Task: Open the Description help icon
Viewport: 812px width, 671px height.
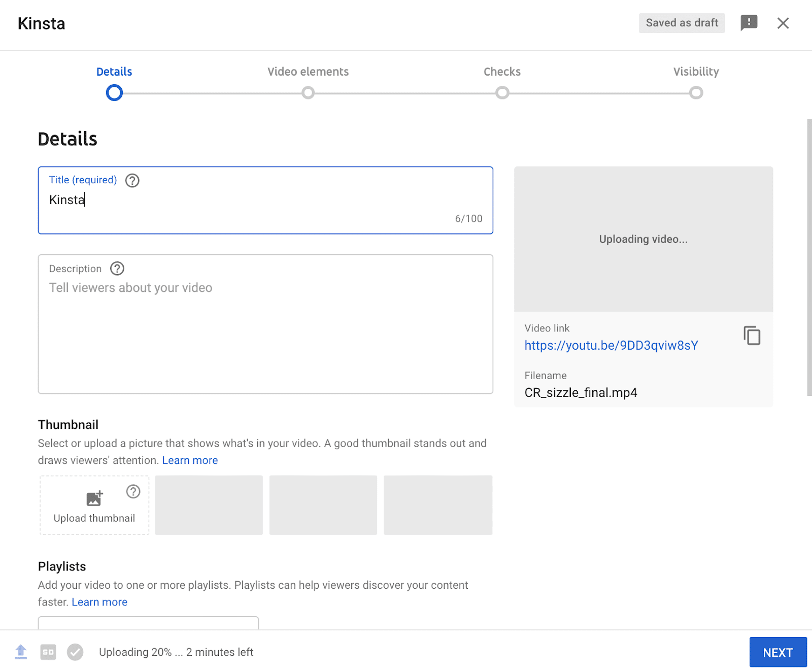Action: pyautogui.click(x=117, y=269)
